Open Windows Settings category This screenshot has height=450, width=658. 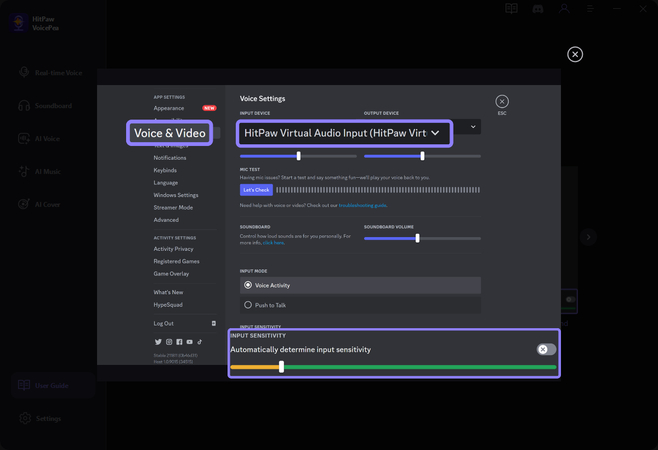point(176,195)
